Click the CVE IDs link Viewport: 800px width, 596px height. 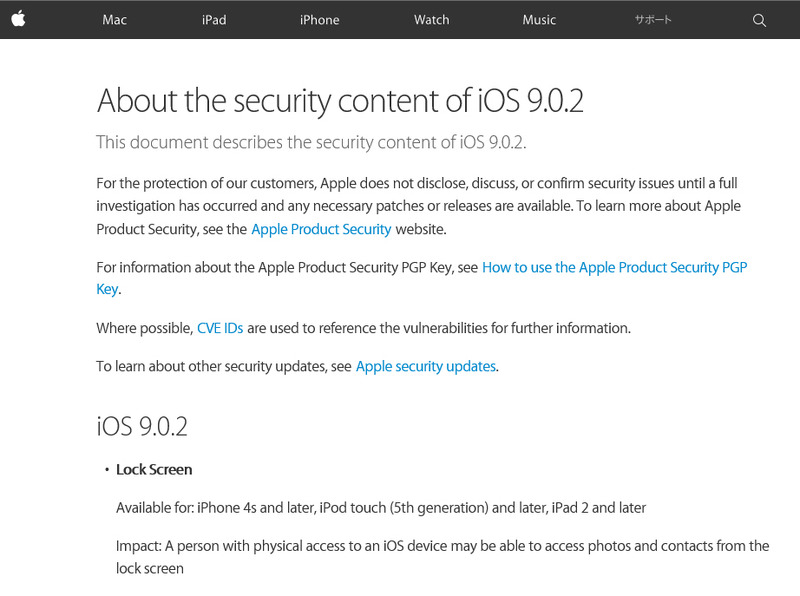tap(219, 328)
